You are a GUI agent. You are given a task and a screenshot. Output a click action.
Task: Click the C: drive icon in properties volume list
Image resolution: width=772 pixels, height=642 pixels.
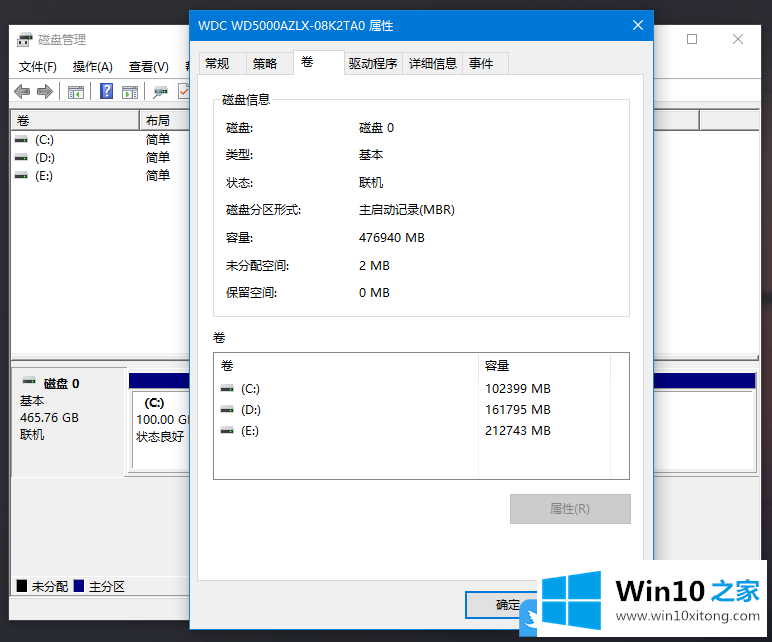(x=227, y=389)
